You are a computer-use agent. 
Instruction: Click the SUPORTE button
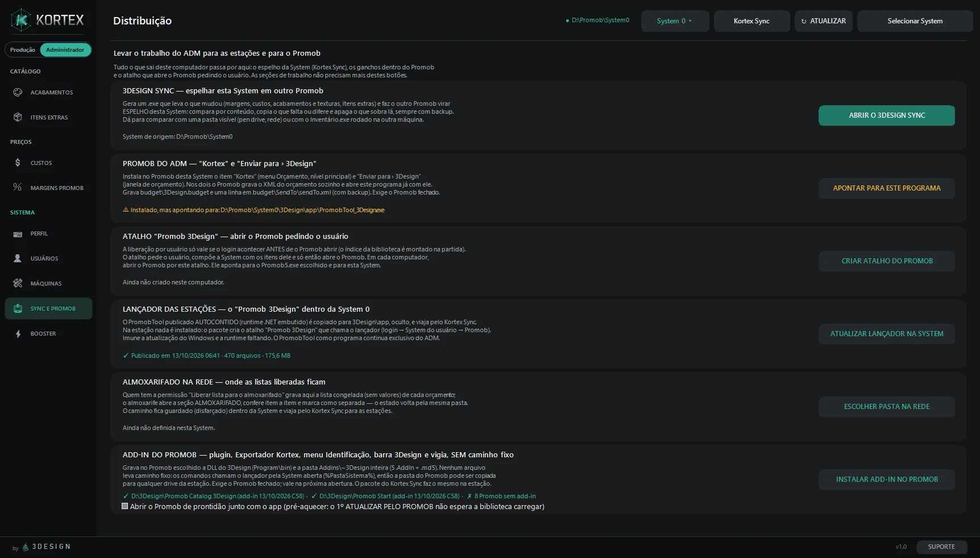pos(941,547)
